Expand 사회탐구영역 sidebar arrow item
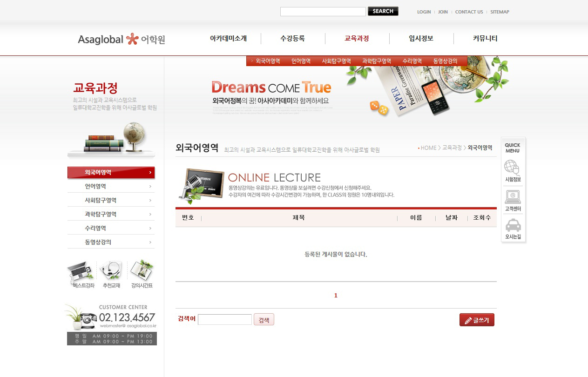This screenshot has width=588, height=377. coord(111,200)
